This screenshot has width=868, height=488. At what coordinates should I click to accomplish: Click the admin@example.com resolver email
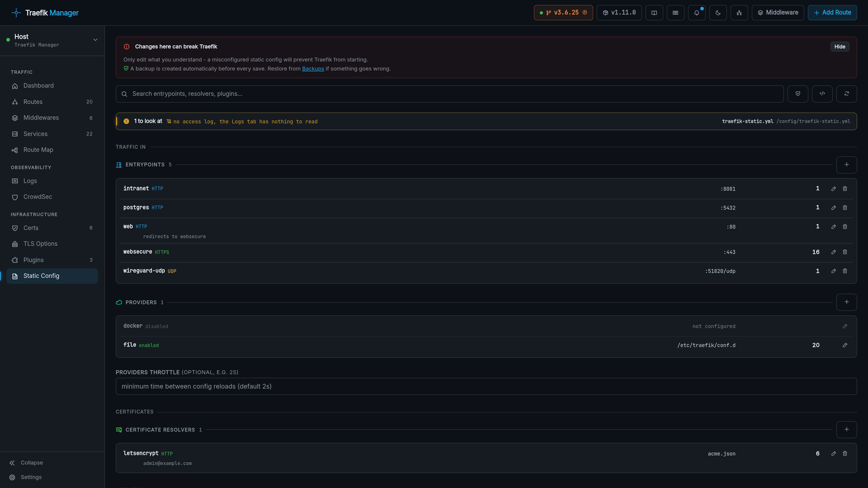coord(167,464)
